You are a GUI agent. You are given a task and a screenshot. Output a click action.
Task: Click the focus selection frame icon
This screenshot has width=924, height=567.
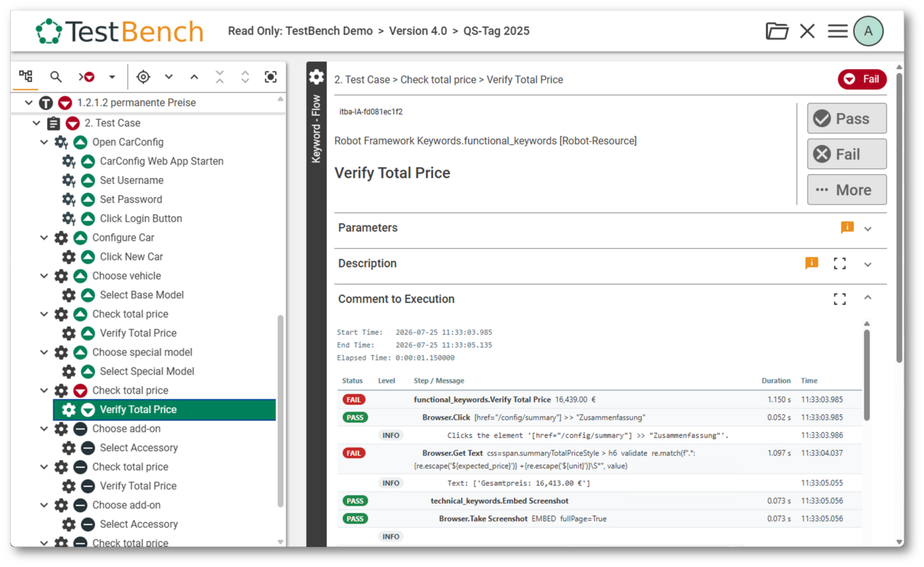(271, 77)
